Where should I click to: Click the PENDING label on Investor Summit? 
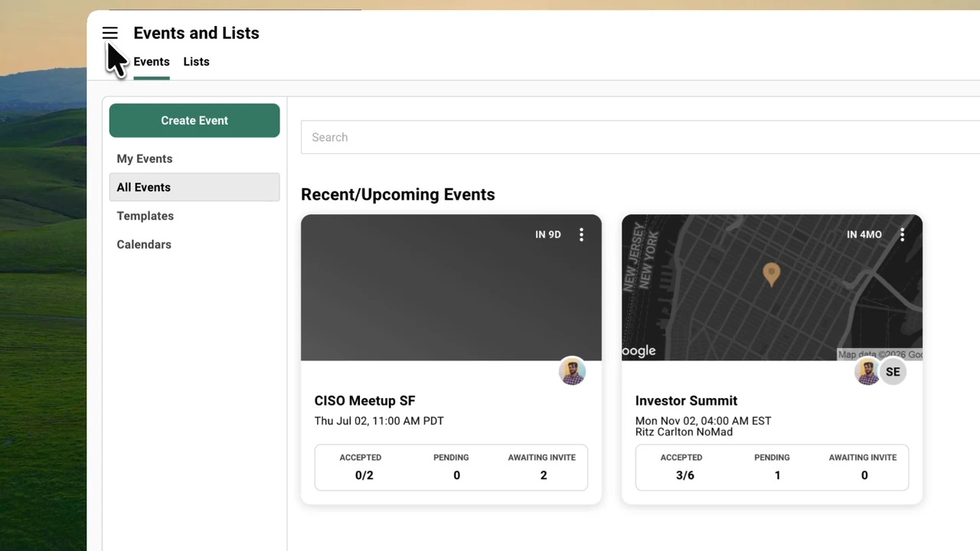[x=772, y=458]
